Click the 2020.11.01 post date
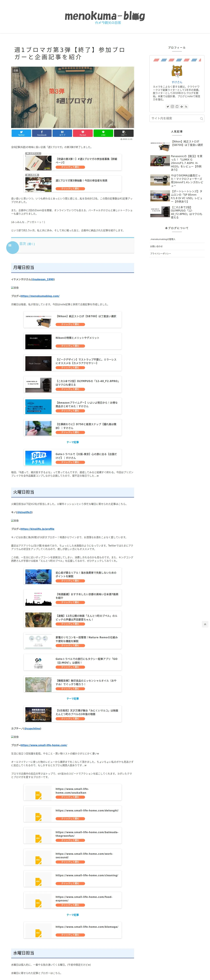Viewport: 210px width, 980px height. (127, 139)
